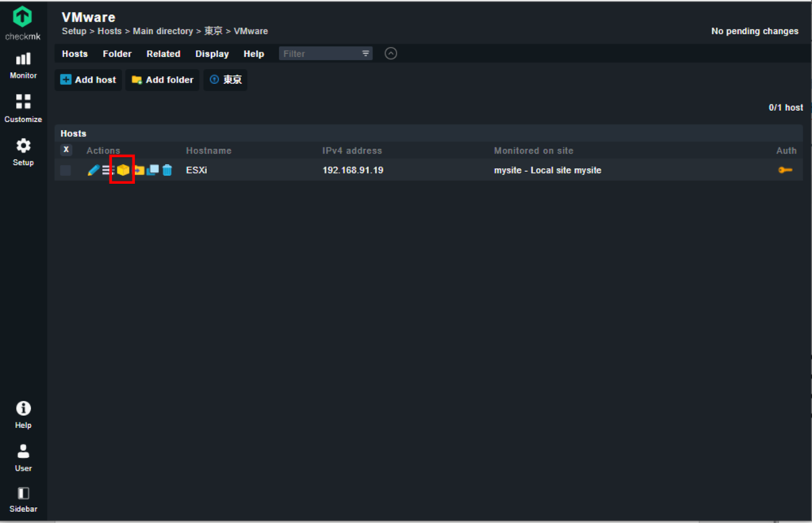Click the Hosts table section title
The height and width of the screenshot is (523, 812).
click(x=74, y=133)
